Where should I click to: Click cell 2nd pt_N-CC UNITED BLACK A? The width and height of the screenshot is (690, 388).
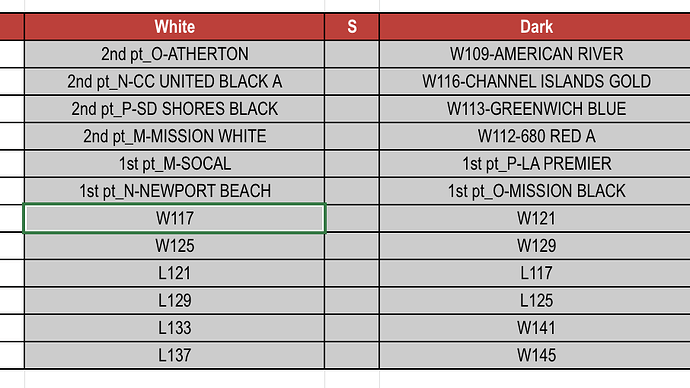tap(175, 81)
